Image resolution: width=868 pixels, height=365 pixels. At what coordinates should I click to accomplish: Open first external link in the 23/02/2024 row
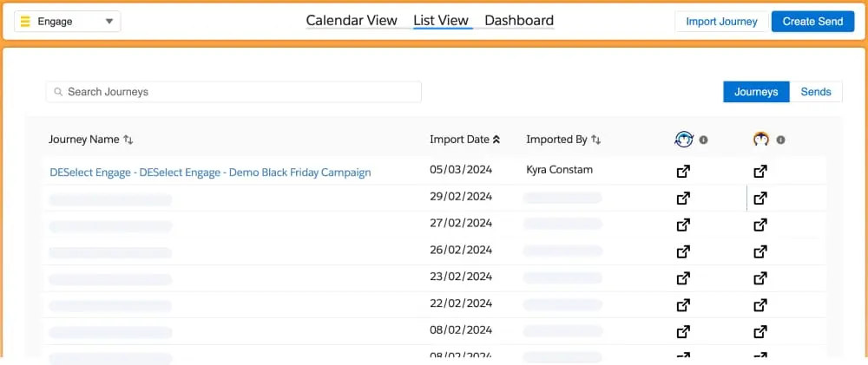[683, 278]
